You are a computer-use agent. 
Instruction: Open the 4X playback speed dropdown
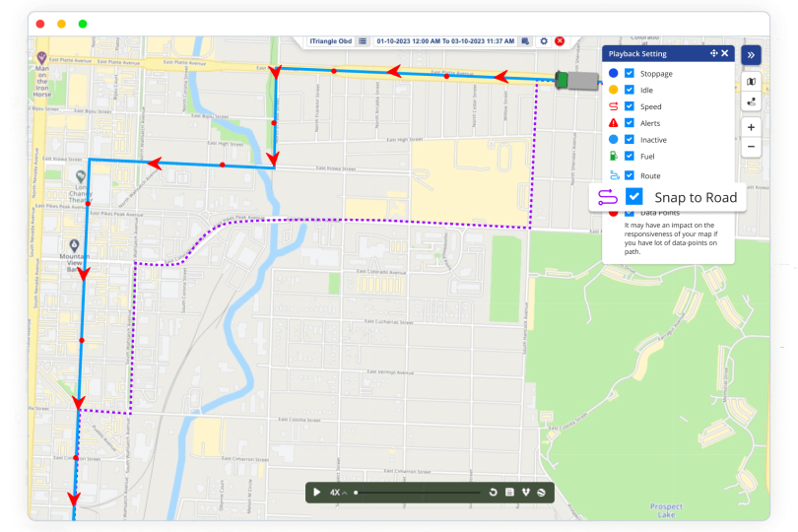(338, 492)
